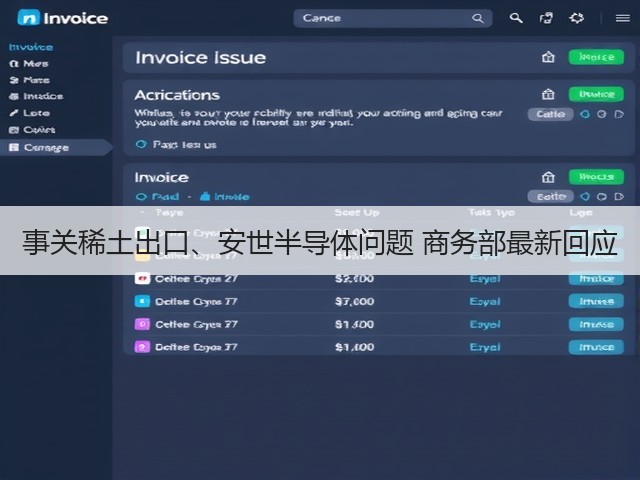Click Catle pill in Acrications panel
This screenshot has height=480, width=640.
coord(550,114)
